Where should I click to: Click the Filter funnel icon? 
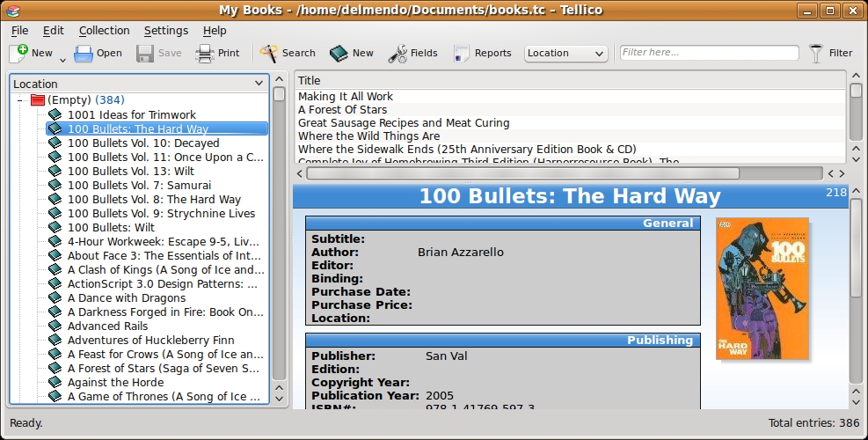click(x=817, y=53)
